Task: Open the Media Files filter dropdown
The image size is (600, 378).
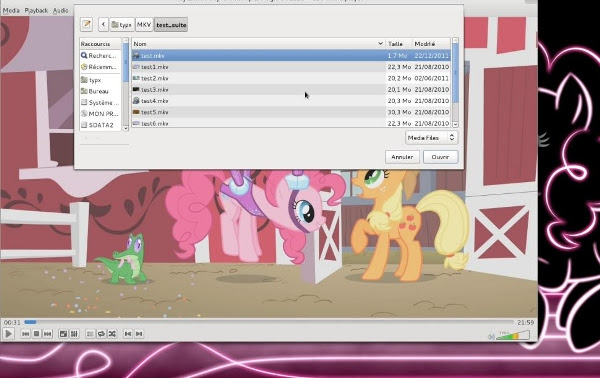Action: click(431, 138)
